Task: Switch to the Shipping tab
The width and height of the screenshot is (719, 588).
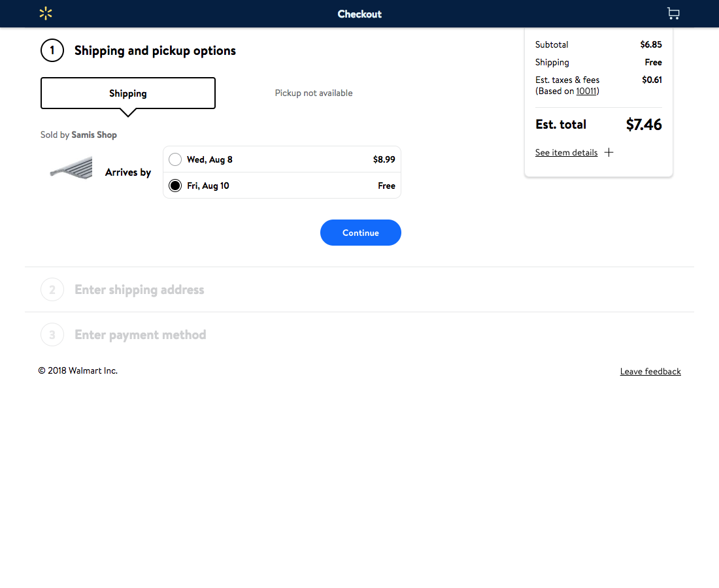Action: 127,93
